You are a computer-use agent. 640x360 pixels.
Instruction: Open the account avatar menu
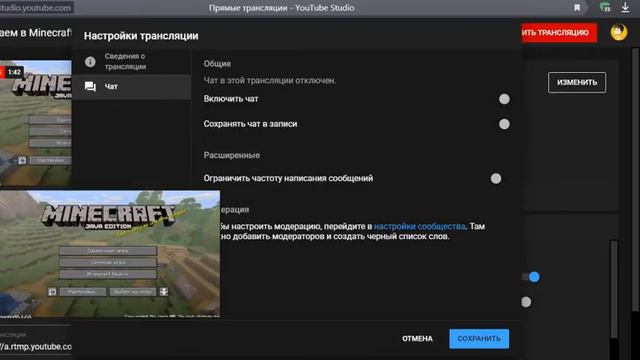[619, 32]
